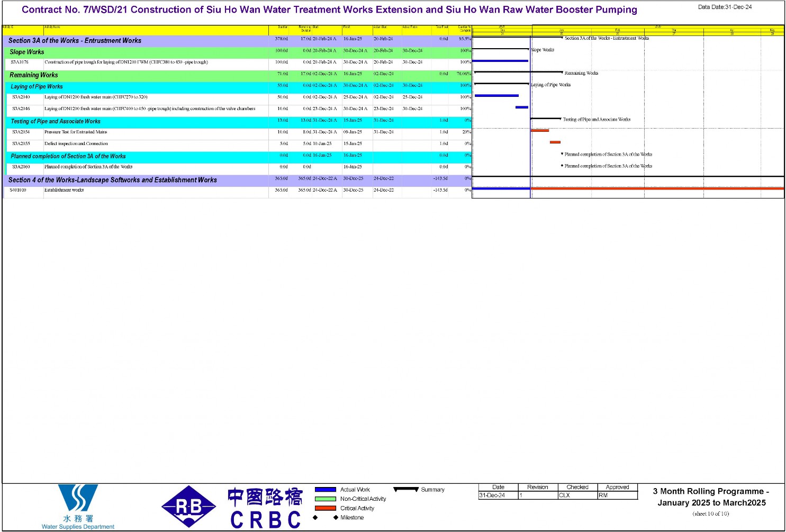The height and width of the screenshot is (532, 786).
Task: Click the contract title heading
Action: (x=329, y=10)
